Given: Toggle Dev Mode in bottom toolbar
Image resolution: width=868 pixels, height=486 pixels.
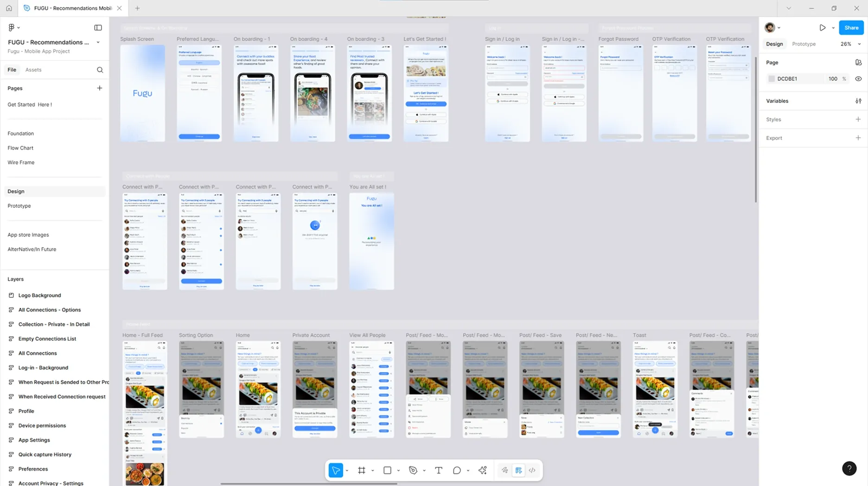Looking at the screenshot, I should (x=532, y=470).
